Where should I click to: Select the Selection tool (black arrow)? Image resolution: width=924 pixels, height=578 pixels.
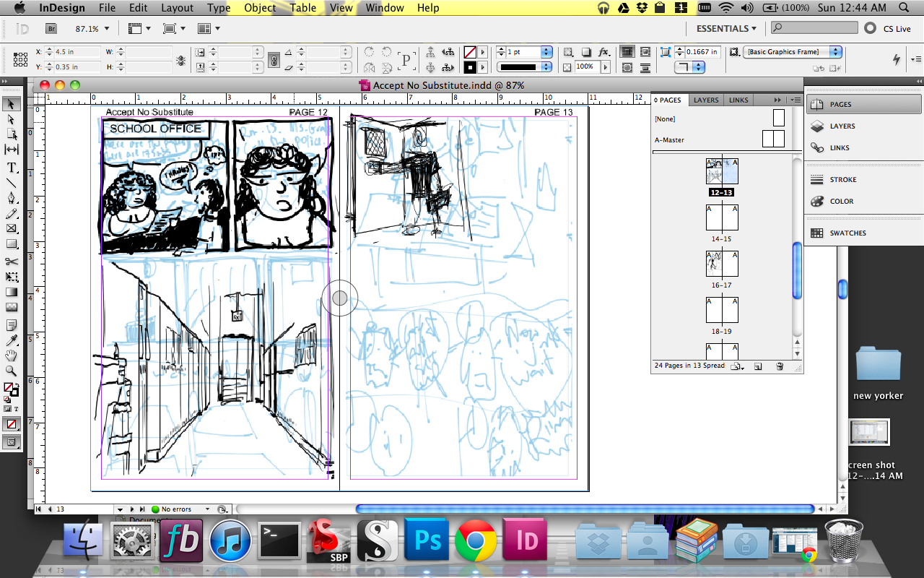tap(12, 104)
